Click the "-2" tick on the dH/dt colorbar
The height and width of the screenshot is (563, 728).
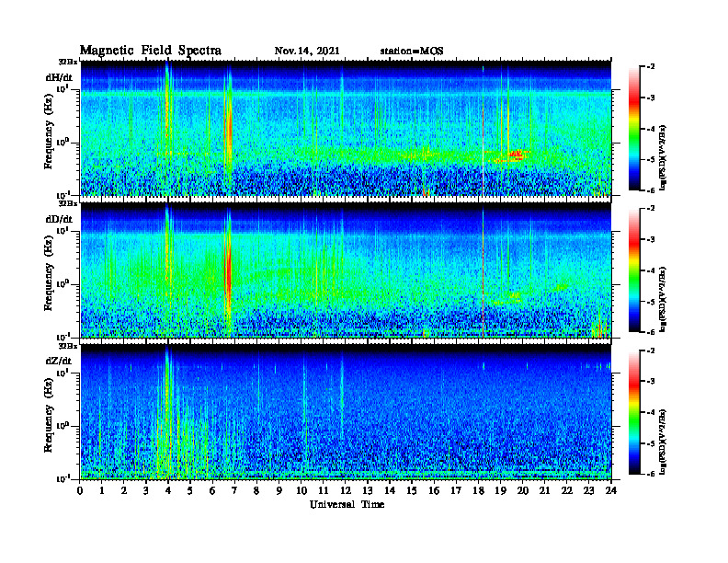click(x=651, y=66)
